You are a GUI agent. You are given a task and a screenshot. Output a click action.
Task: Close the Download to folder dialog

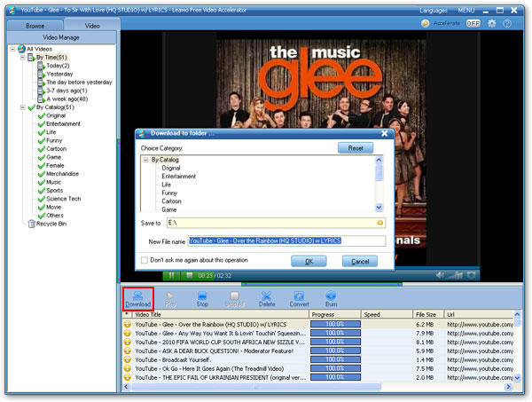385,133
